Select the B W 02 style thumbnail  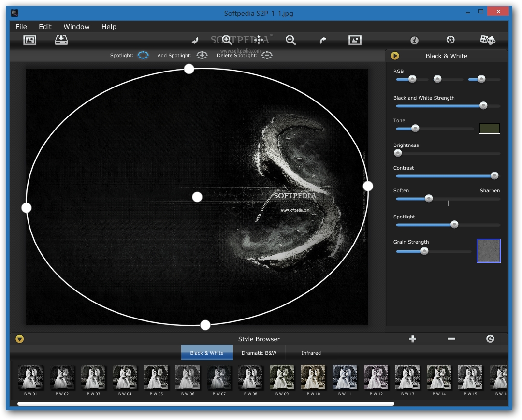coord(62,377)
